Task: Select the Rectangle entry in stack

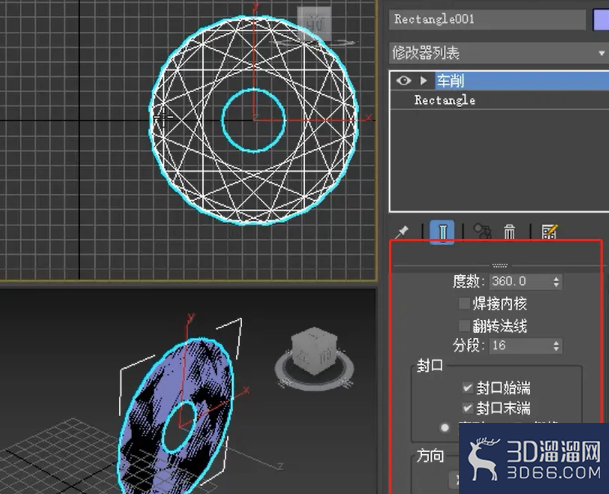Action: click(445, 101)
